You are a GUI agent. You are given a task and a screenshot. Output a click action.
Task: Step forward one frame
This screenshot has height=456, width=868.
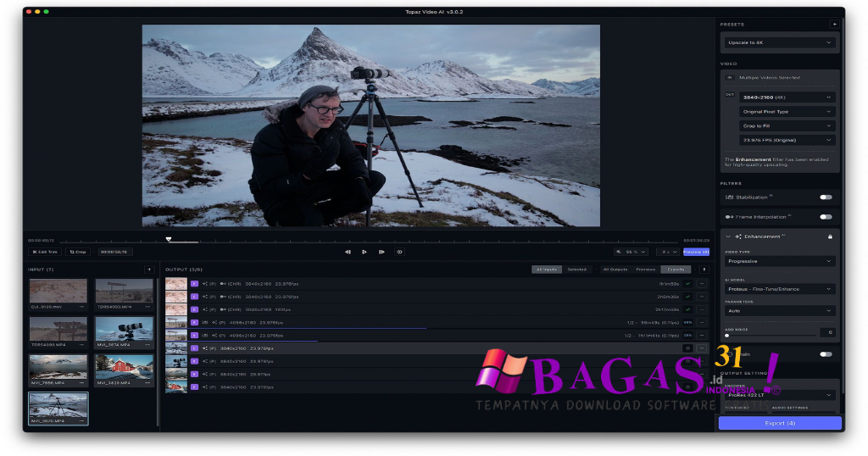[381, 252]
